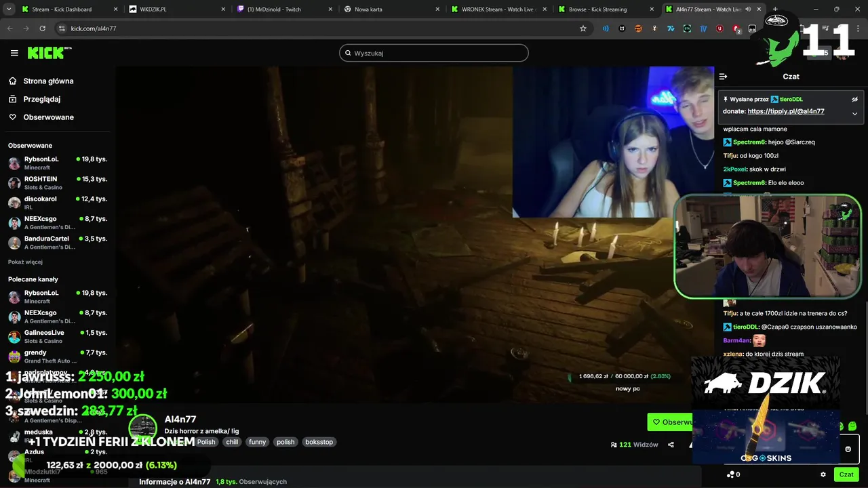Click the Informacje o Al4n77 heading
Screen dimensions: 868x488
[x=175, y=482]
